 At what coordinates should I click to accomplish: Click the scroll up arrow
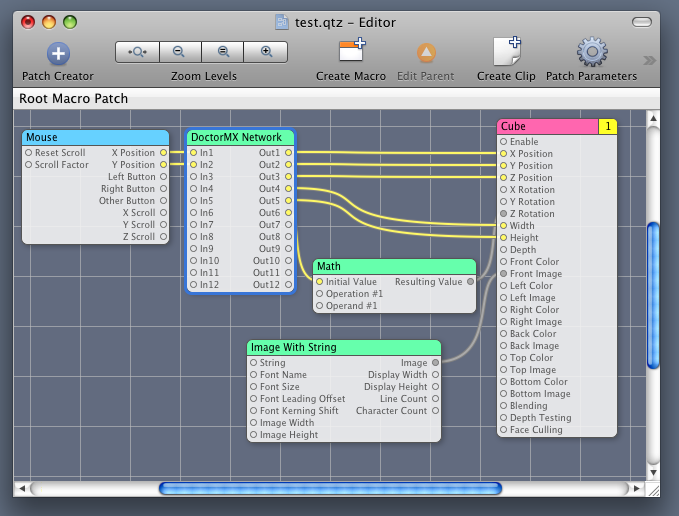pyautogui.click(x=653, y=118)
